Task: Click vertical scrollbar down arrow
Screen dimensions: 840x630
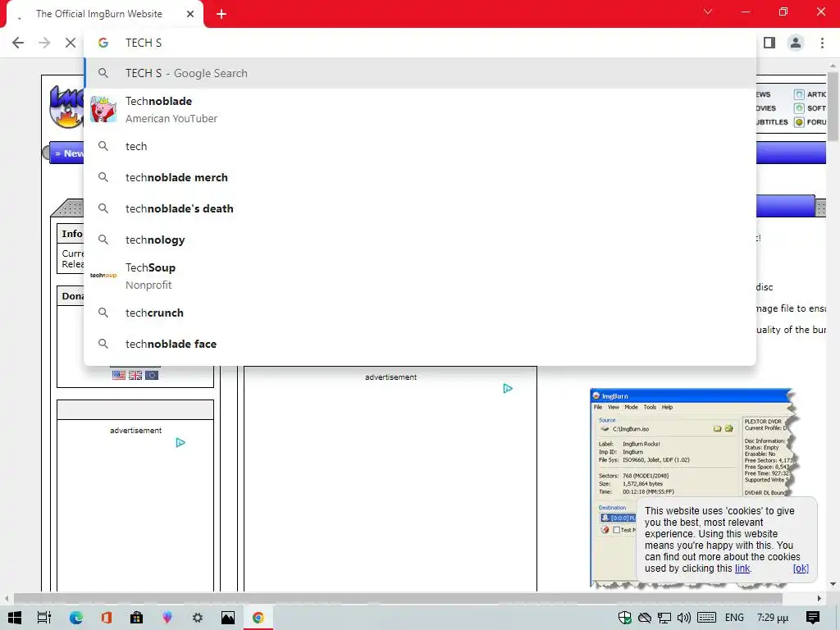Action: pyautogui.click(x=833, y=584)
